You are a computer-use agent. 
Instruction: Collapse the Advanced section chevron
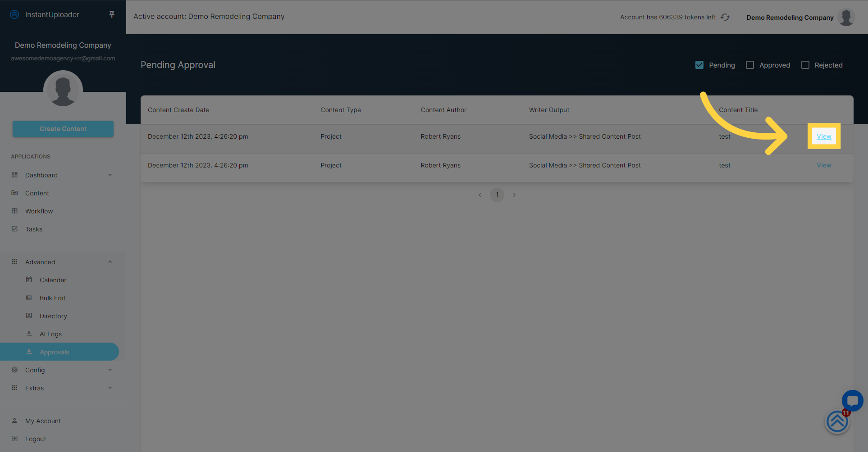coord(110,262)
